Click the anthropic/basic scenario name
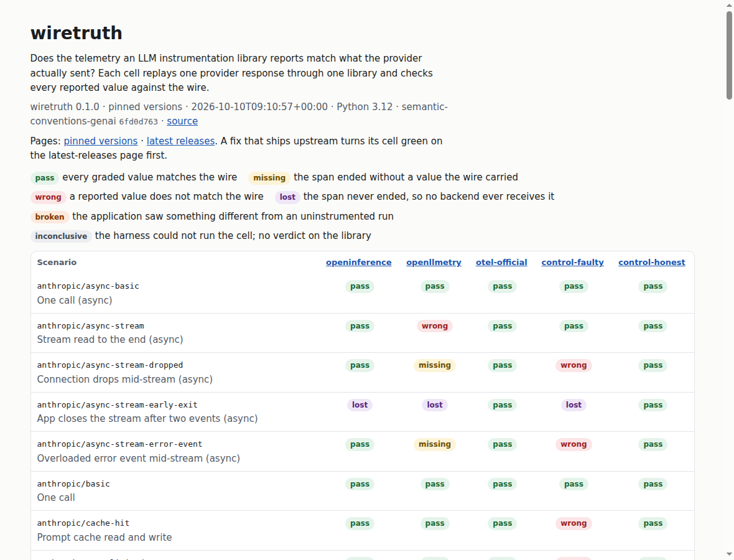 [x=73, y=484]
